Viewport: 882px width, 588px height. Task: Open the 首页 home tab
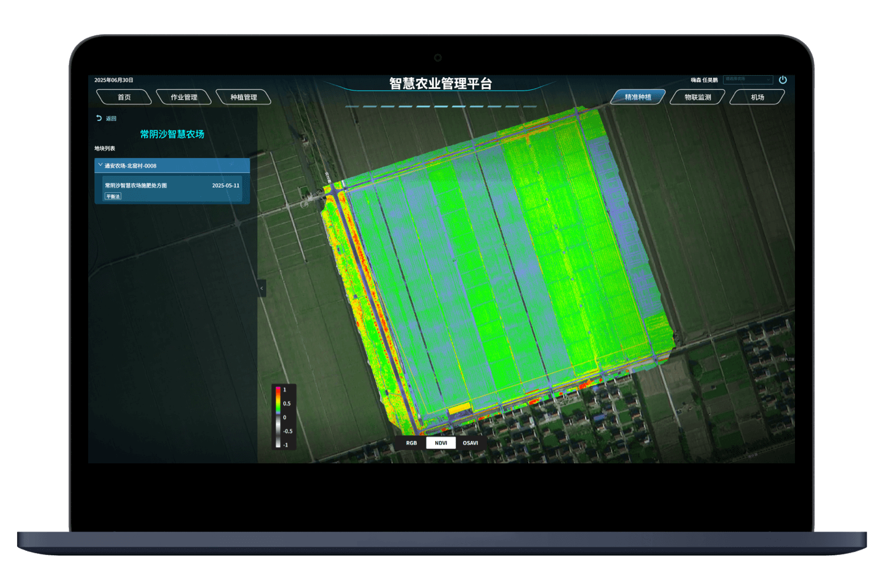124,97
